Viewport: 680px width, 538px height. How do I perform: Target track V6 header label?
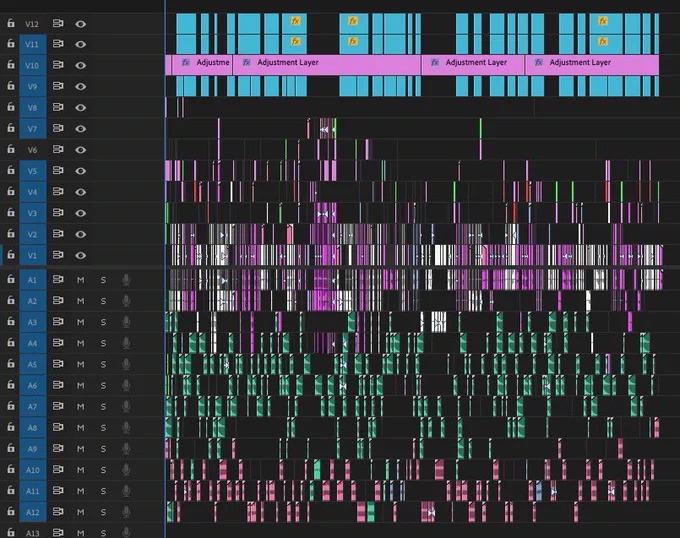[x=33, y=150]
